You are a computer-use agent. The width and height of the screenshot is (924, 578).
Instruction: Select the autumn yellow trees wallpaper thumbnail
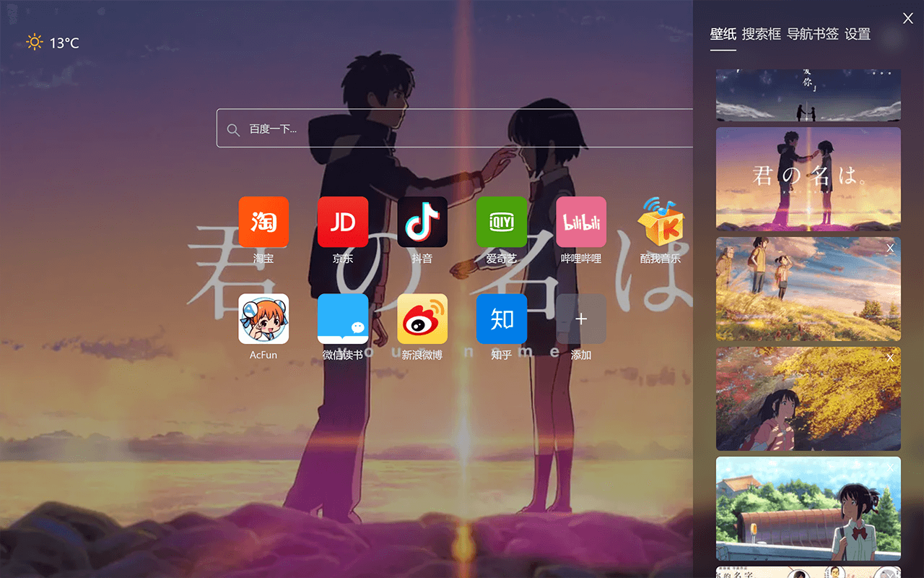(808, 399)
